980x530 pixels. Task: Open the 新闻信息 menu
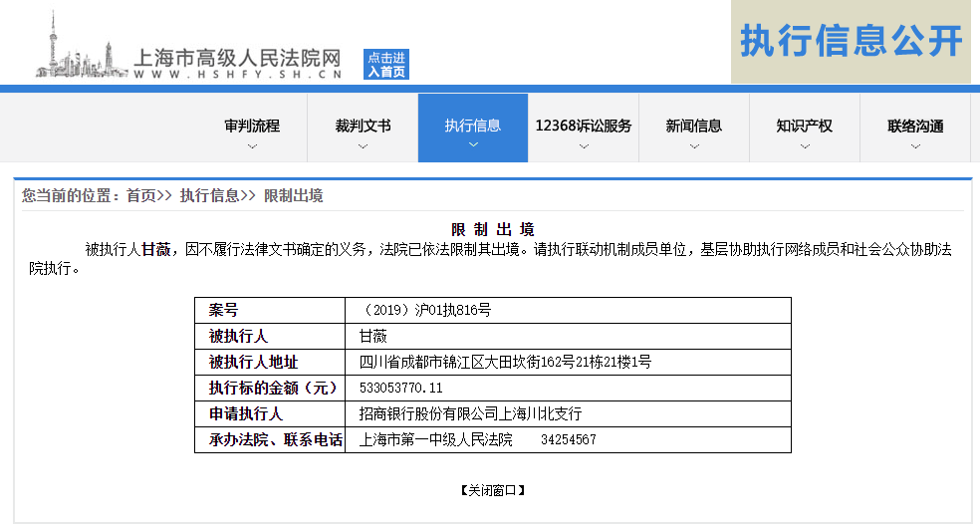click(x=694, y=129)
